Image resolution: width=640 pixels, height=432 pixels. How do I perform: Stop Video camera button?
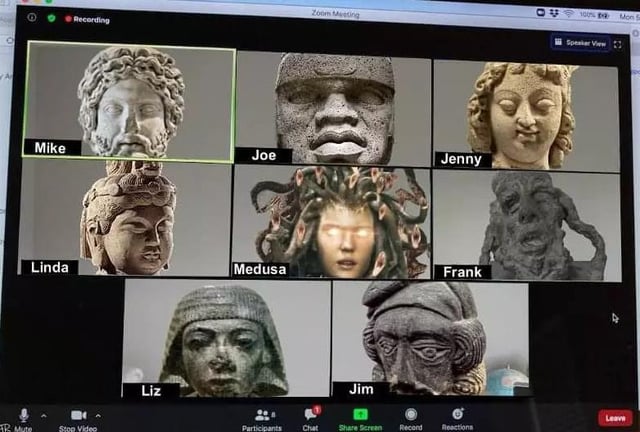click(78, 421)
